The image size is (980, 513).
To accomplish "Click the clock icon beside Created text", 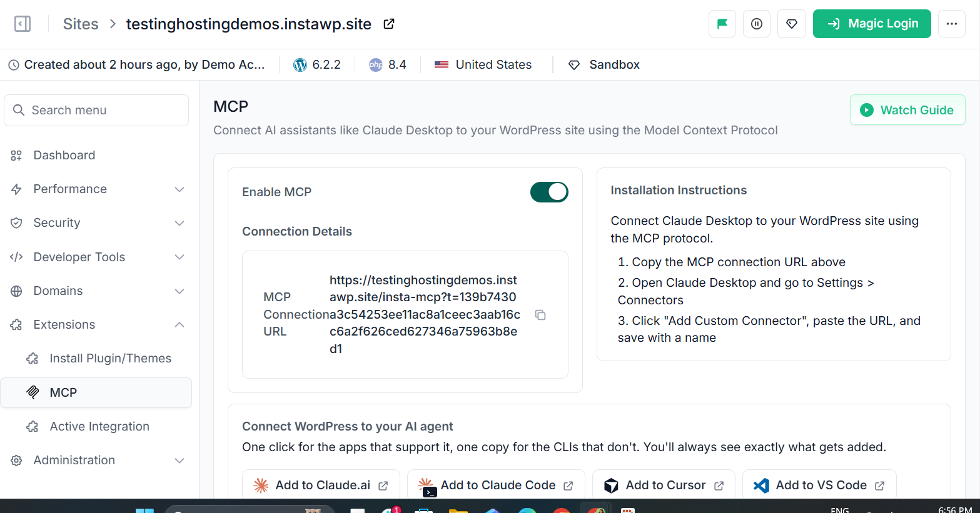I will tap(14, 65).
